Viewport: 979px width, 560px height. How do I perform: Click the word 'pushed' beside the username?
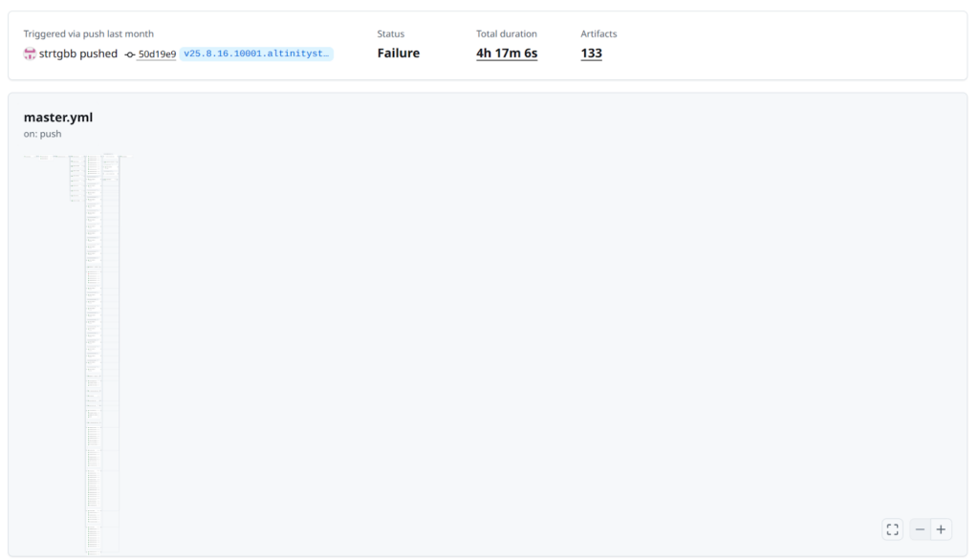(x=99, y=54)
